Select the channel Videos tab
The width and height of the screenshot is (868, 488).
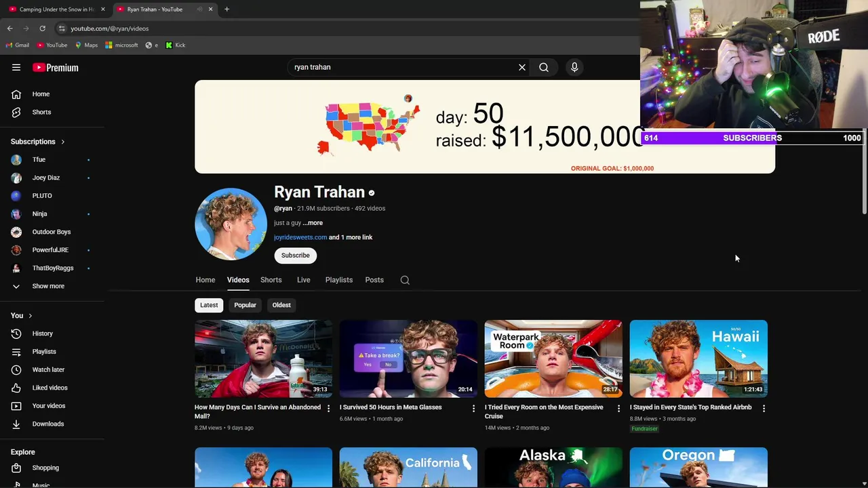[x=238, y=280]
